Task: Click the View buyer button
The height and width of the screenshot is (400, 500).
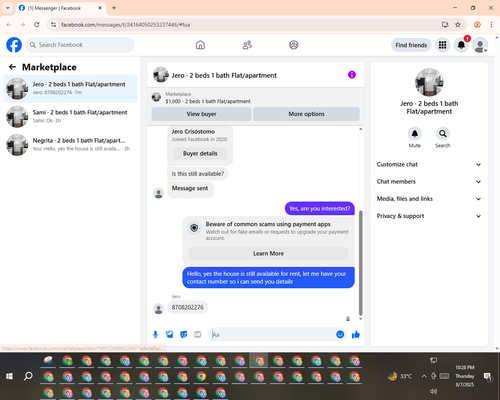Action: (201, 114)
